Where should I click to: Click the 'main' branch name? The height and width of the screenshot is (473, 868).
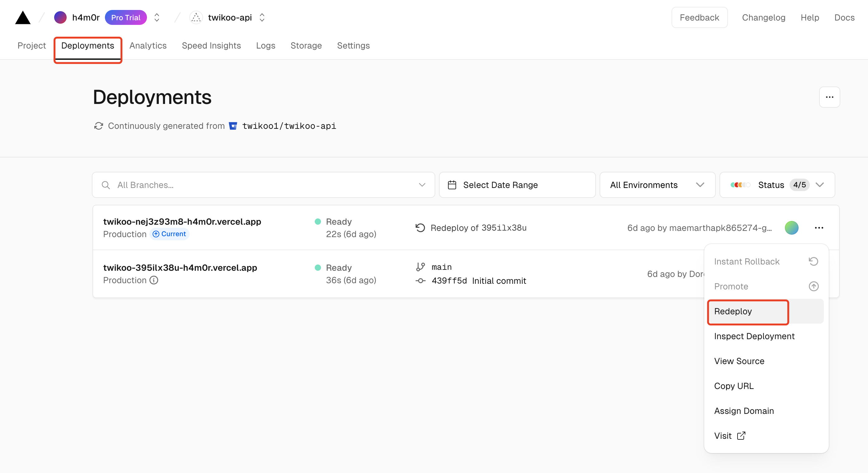[441, 267]
